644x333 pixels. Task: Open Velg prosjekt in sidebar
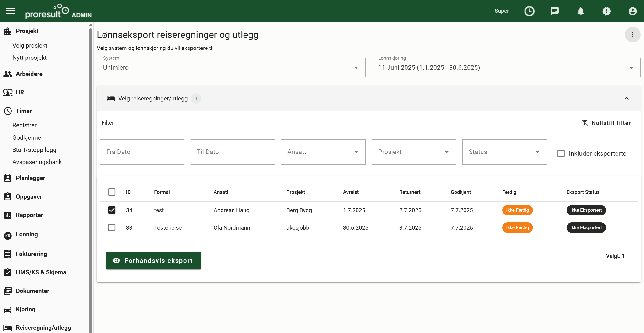tap(30, 45)
